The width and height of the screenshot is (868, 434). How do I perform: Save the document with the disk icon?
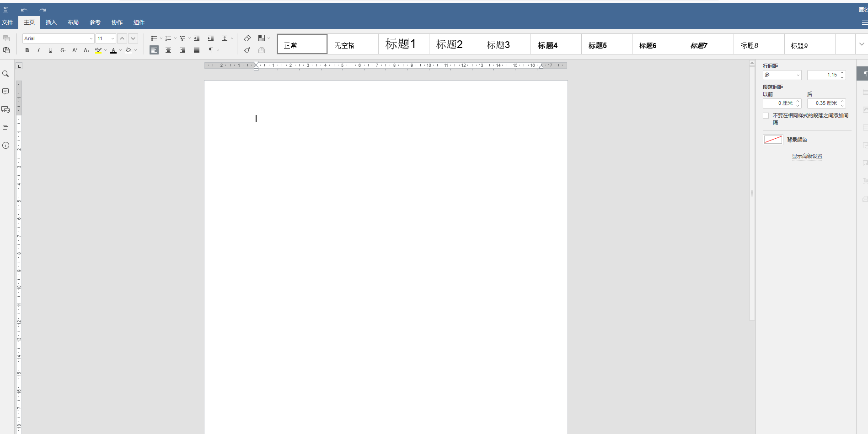(5, 10)
